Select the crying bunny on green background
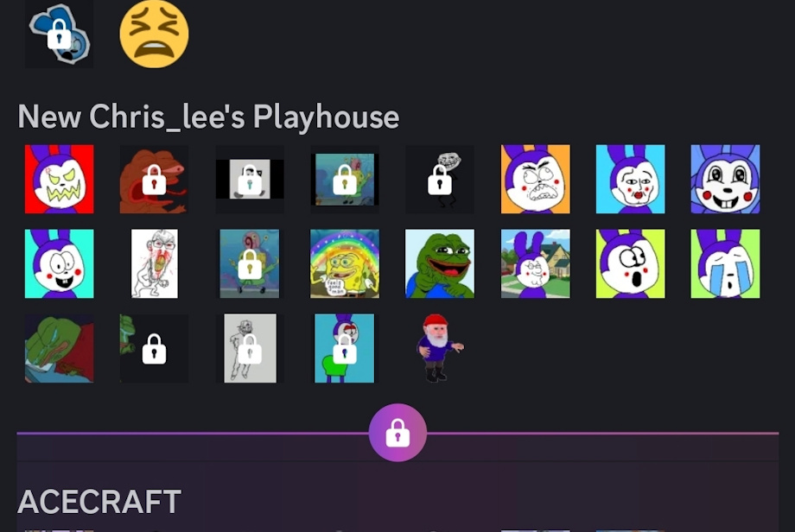The image size is (795, 532). [x=726, y=263]
